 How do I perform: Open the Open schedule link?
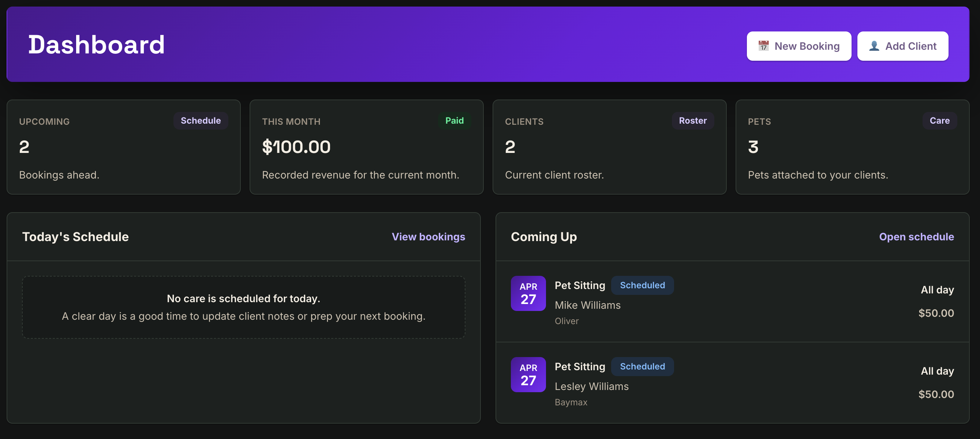point(916,237)
